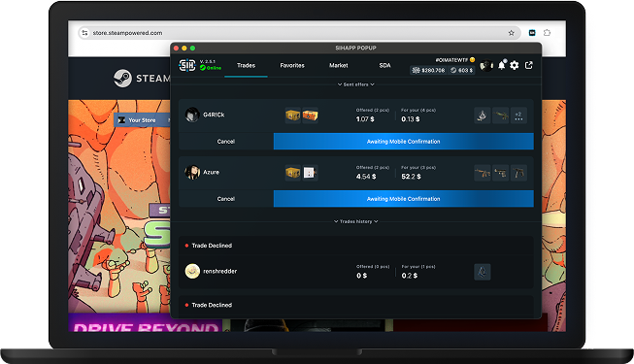Cancel the trade offer to Azure
This screenshot has width=634, height=364.
tap(226, 199)
